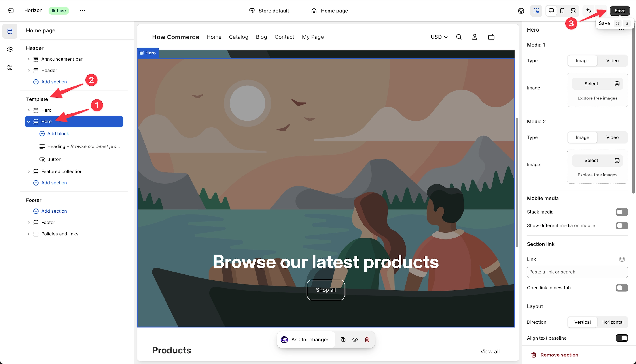Open the Store default market selector

(269, 11)
